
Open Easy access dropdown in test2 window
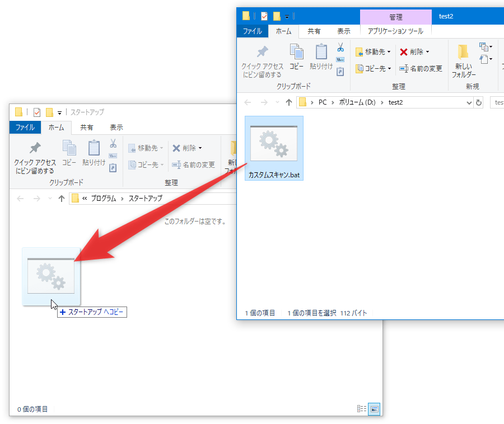click(x=486, y=59)
